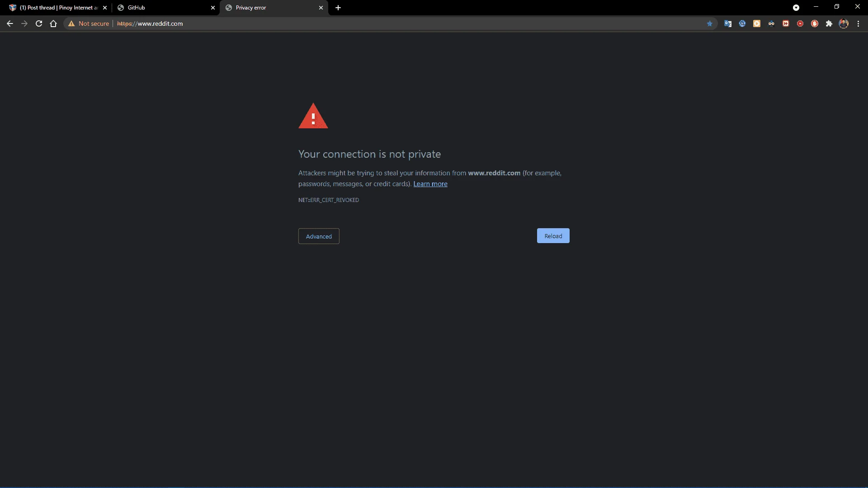The image size is (868, 488).
Task: Click the Advanced button
Action: pos(319,236)
